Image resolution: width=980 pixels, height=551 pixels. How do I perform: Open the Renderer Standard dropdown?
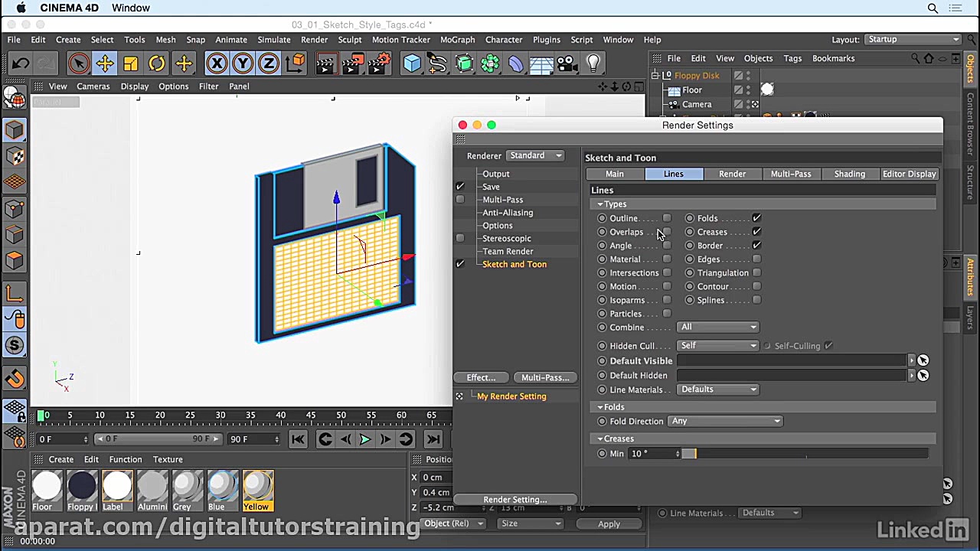tap(535, 155)
